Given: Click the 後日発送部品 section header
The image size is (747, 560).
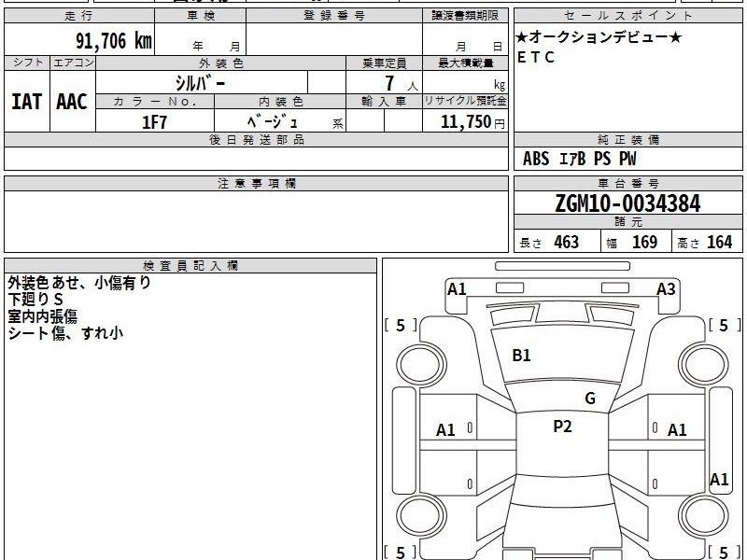Looking at the screenshot, I should tap(256, 139).
